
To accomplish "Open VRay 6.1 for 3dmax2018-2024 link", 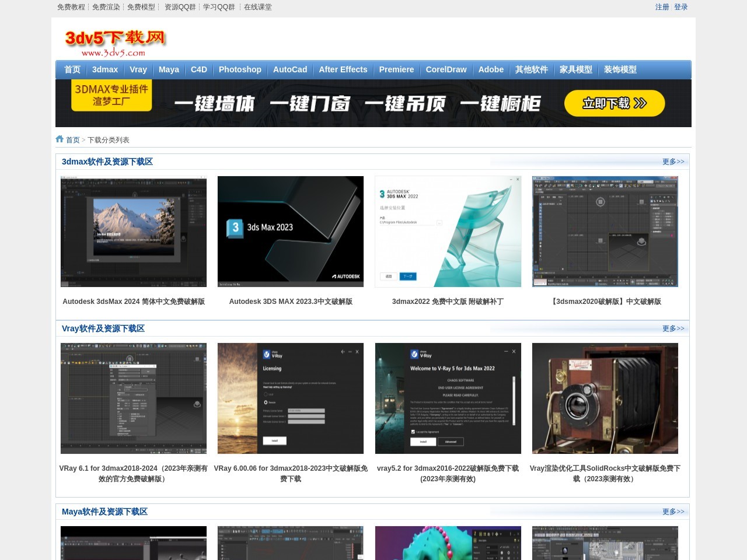I will tap(134, 474).
